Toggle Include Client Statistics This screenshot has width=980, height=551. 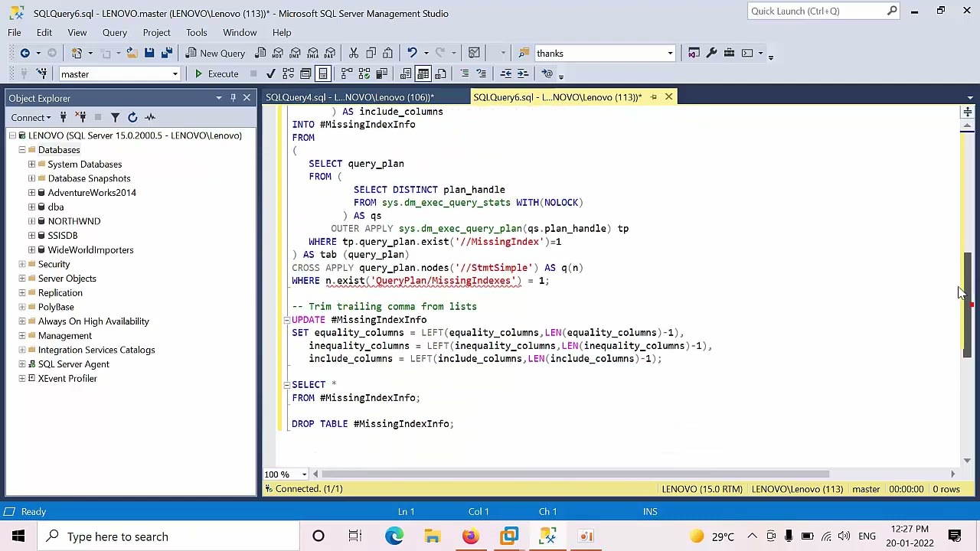pos(382,73)
